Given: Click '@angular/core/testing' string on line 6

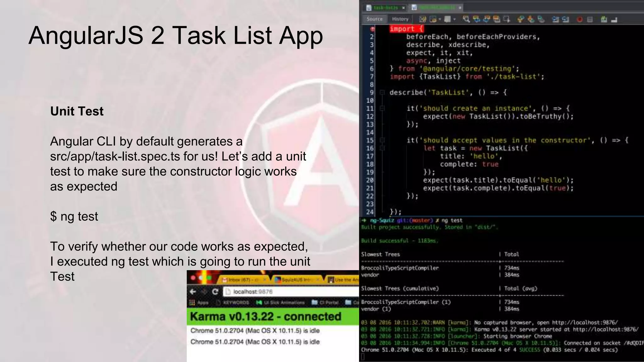Looking at the screenshot, I should coord(467,69).
